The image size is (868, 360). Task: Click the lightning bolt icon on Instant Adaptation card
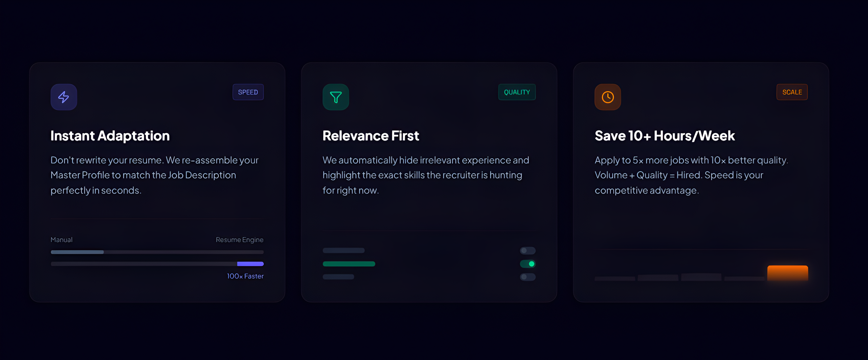pos(64,97)
